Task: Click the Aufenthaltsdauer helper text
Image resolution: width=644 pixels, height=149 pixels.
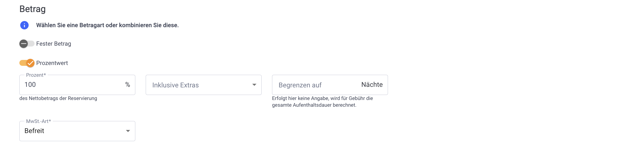Action: (323, 102)
